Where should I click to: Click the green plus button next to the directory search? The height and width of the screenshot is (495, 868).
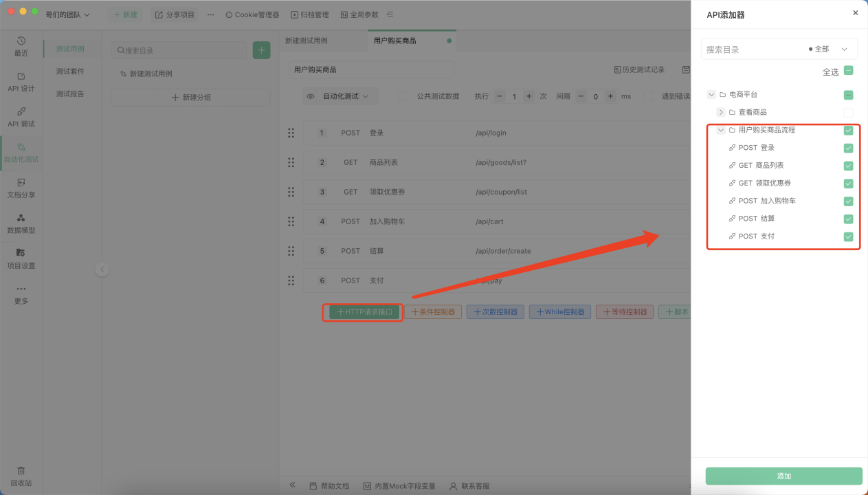(261, 50)
